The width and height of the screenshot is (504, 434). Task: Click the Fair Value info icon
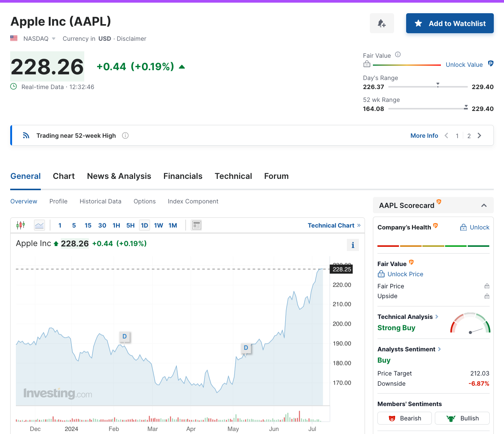tap(398, 55)
